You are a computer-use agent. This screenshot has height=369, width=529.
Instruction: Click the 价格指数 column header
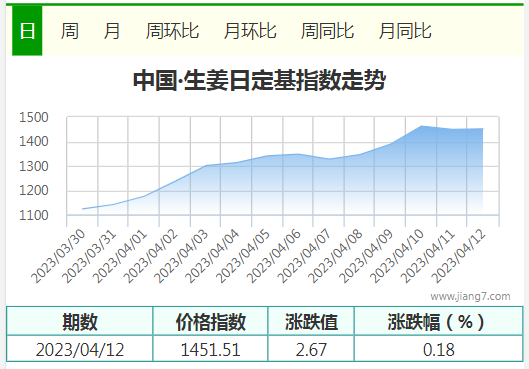click(211, 321)
